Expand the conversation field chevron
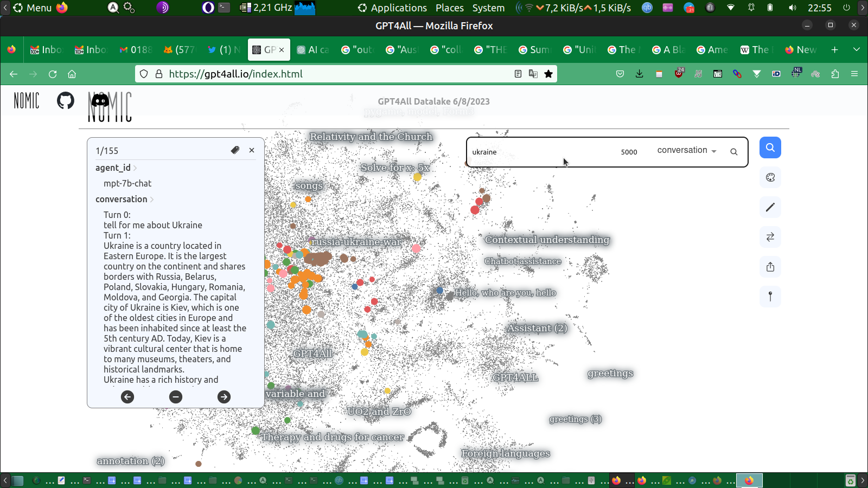This screenshot has width=868, height=488. (x=152, y=200)
